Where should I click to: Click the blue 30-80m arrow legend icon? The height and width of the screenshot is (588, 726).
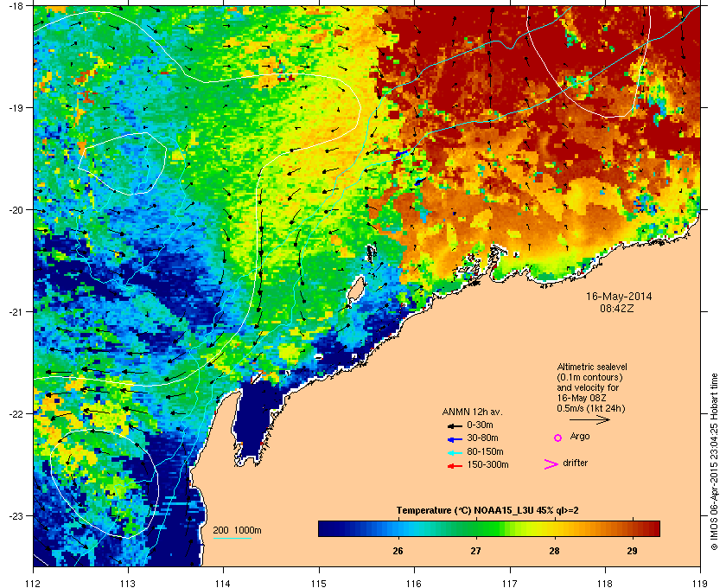pos(455,438)
